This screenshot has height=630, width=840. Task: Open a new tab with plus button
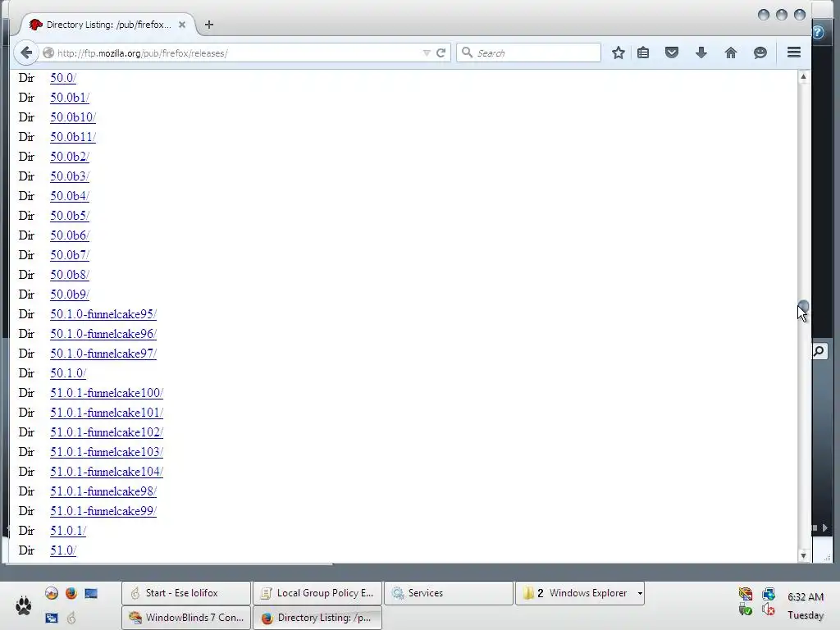209,25
